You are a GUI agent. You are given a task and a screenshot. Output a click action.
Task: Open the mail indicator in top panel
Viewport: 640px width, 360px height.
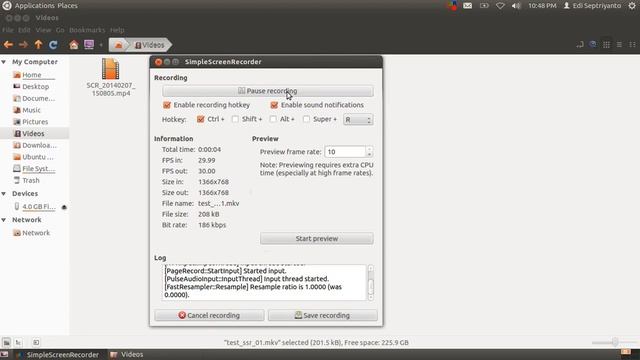coord(467,6)
